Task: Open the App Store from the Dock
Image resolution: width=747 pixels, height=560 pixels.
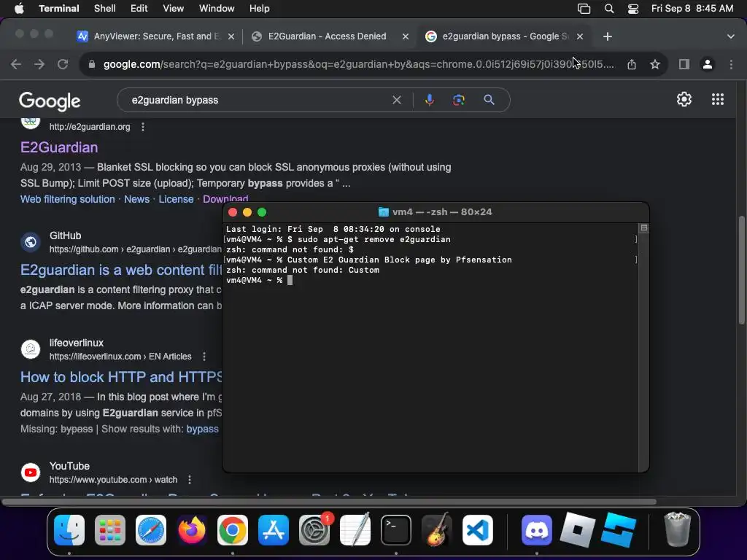Action: coord(274,530)
